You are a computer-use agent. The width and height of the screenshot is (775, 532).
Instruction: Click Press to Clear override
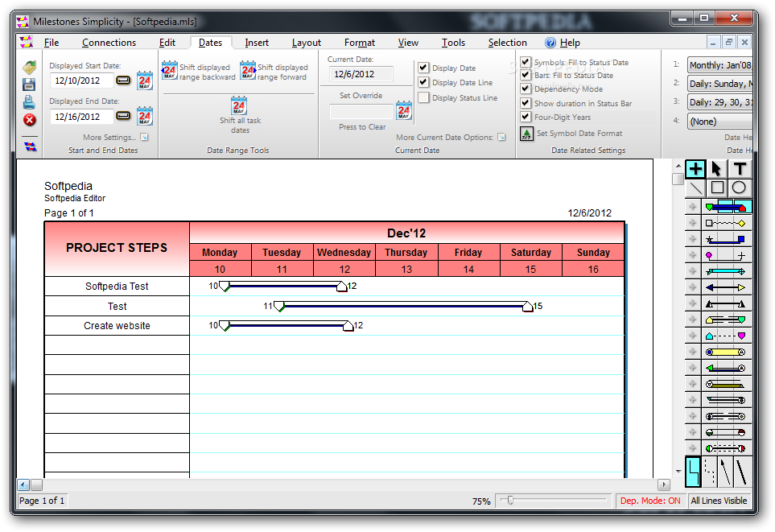(x=362, y=127)
